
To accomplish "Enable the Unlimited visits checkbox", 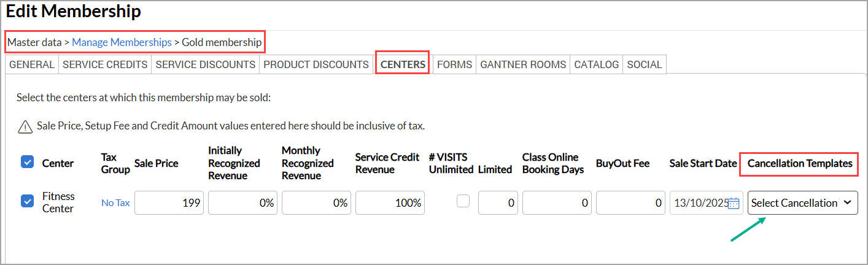I will point(463,201).
